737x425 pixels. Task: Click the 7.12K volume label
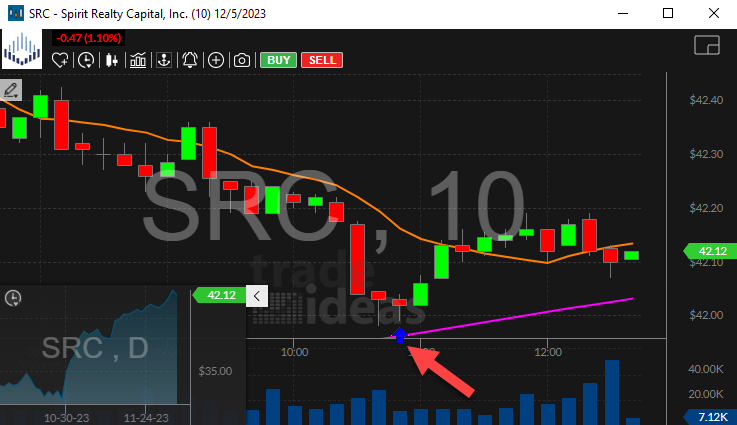pyautogui.click(x=711, y=417)
